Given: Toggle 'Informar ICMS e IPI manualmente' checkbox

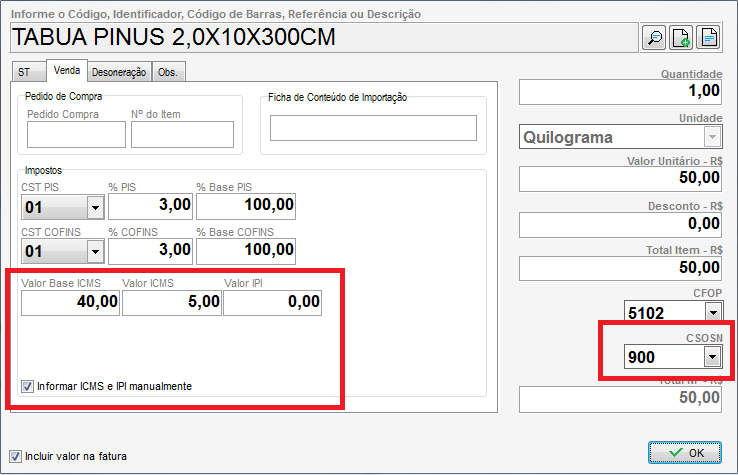Looking at the screenshot, I should pyautogui.click(x=27, y=386).
